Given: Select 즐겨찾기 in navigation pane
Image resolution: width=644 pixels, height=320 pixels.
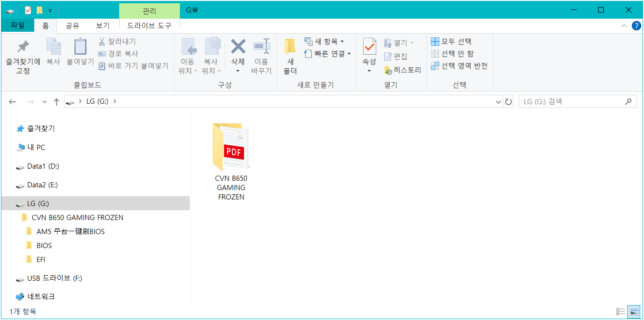Looking at the screenshot, I should [x=36, y=128].
